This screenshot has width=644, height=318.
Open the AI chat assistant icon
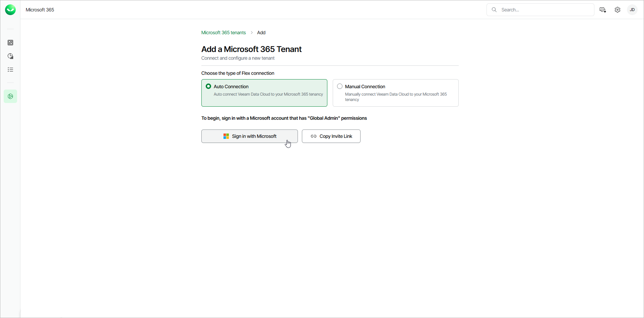point(603,10)
